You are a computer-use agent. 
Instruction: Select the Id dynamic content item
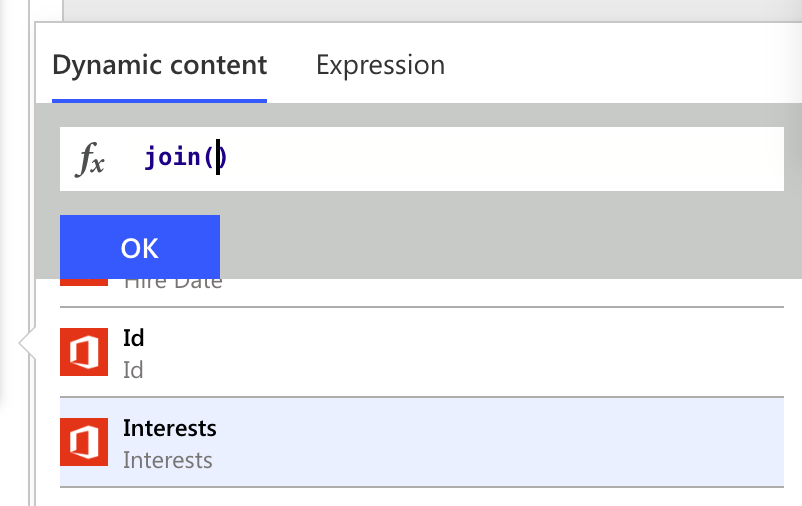pos(133,340)
